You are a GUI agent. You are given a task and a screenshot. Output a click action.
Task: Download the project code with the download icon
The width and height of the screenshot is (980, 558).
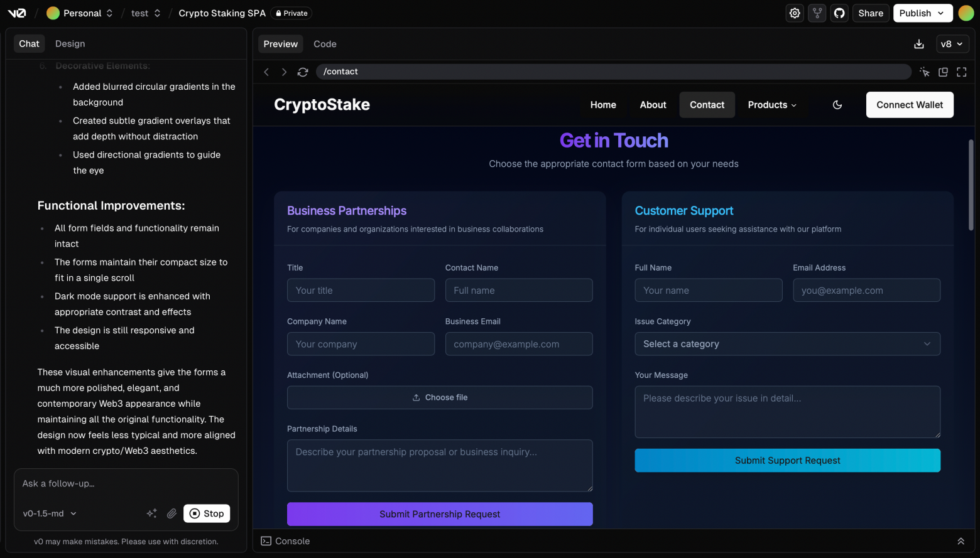pos(919,44)
